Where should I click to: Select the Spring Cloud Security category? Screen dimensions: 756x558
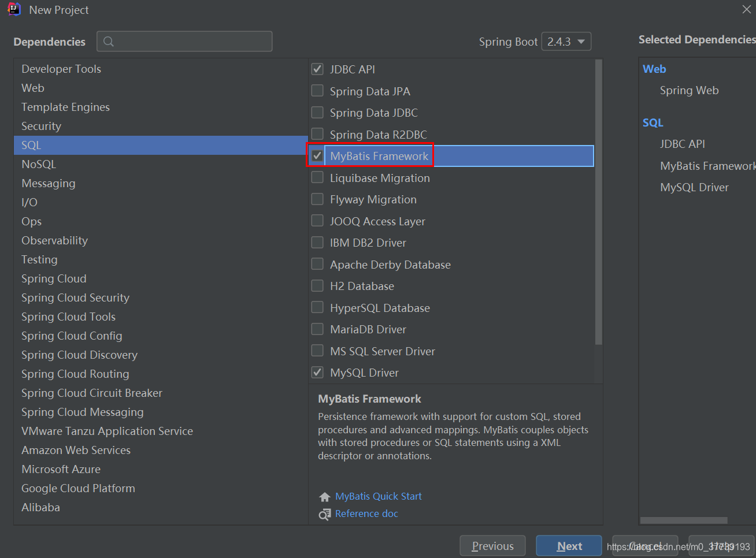[161, 297]
